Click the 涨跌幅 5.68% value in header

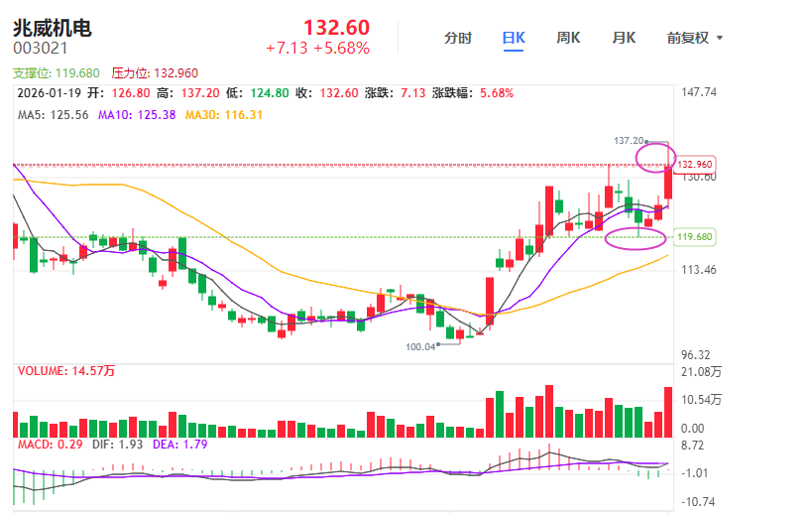(x=497, y=93)
